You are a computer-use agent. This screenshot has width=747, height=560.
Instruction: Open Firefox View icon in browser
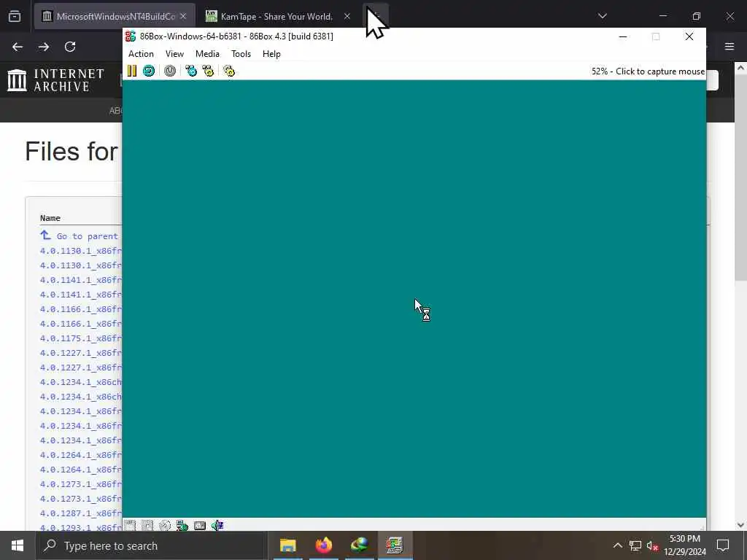tap(15, 17)
